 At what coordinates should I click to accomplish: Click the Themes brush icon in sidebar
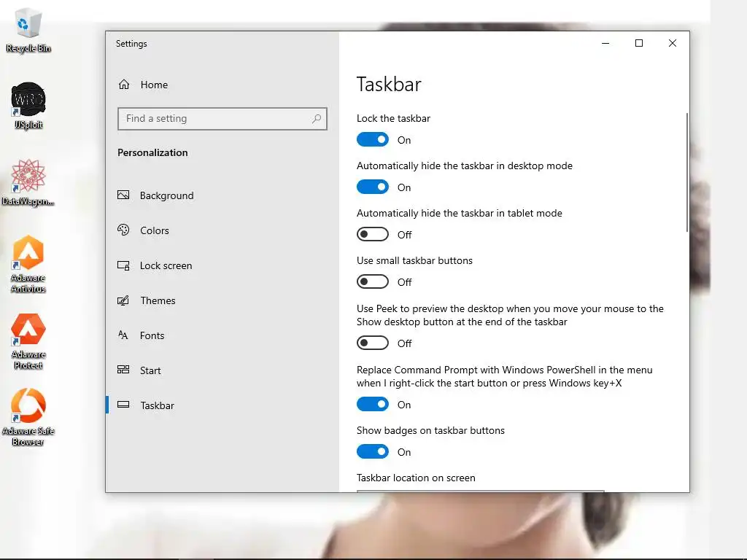[123, 300]
